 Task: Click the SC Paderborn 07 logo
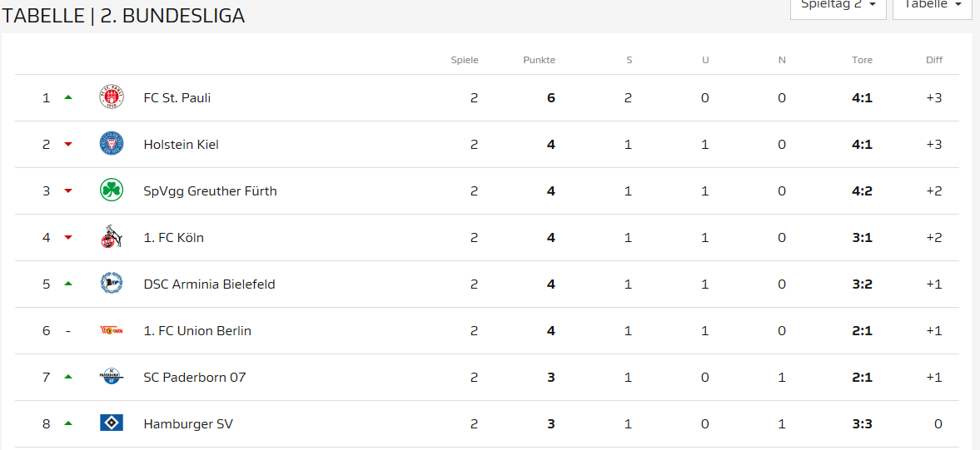pos(111,377)
